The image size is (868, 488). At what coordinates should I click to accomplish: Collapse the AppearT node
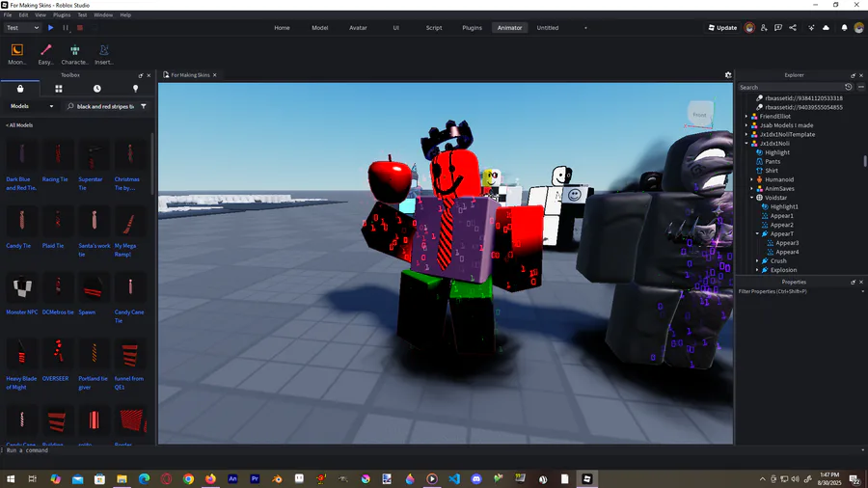pos(757,234)
